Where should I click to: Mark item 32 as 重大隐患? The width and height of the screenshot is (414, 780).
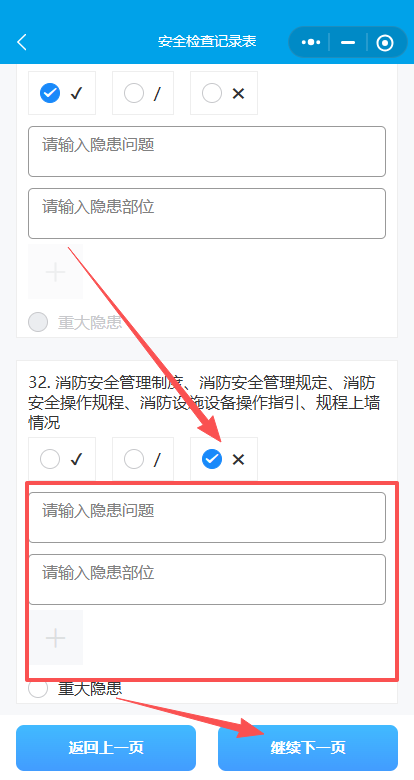pos(75,688)
